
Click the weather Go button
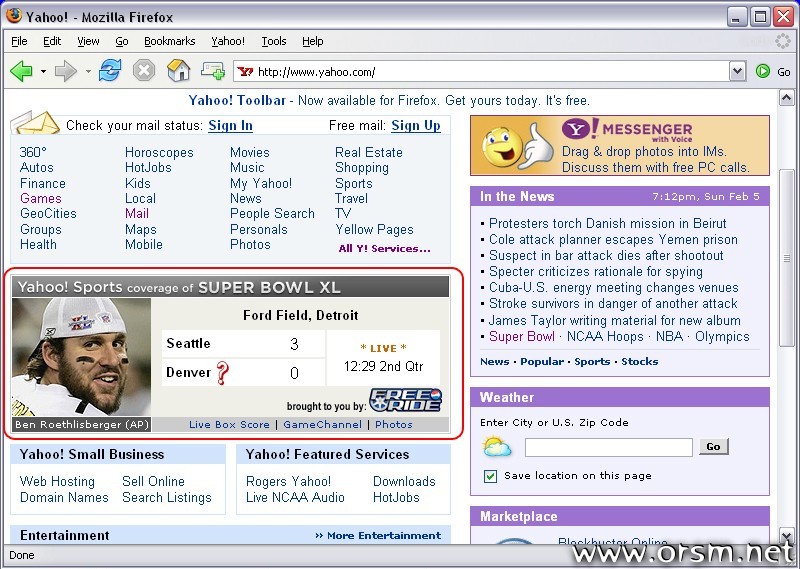(713, 447)
